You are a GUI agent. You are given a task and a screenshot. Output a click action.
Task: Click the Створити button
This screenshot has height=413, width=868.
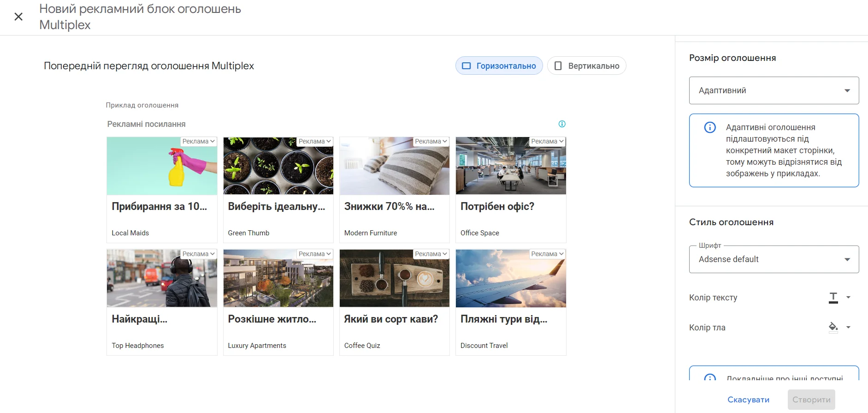pos(811,400)
